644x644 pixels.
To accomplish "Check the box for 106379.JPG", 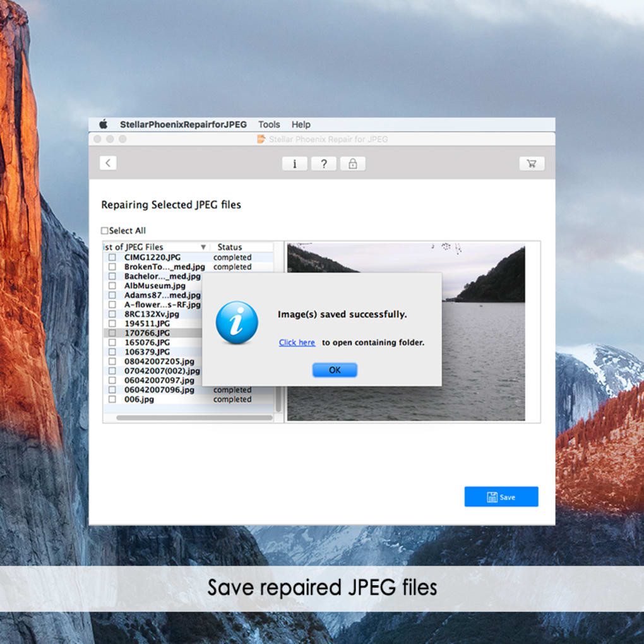I will click(112, 352).
